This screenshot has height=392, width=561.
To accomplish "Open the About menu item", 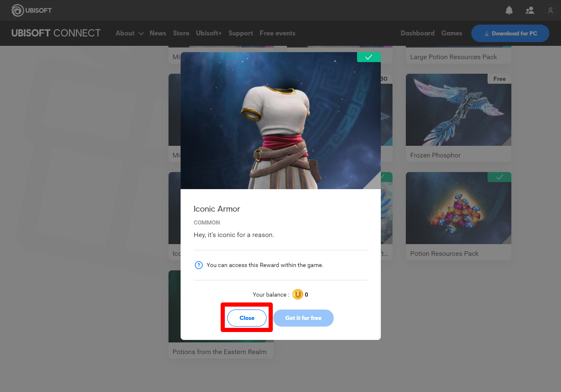I will tap(125, 33).
